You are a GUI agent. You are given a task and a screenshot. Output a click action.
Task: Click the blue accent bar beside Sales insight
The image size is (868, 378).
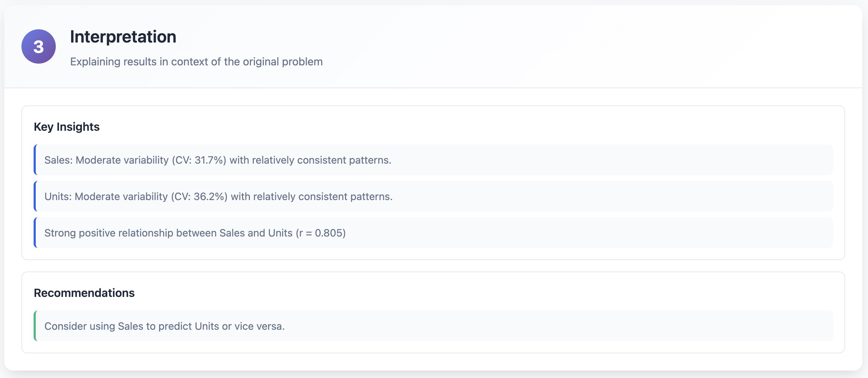tap(35, 160)
